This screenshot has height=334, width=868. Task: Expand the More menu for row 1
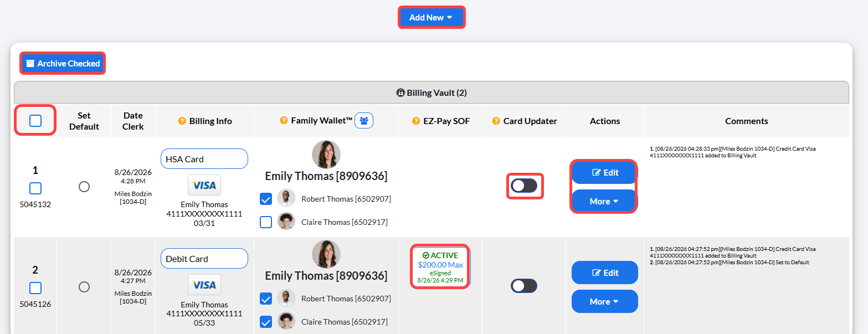(x=604, y=201)
